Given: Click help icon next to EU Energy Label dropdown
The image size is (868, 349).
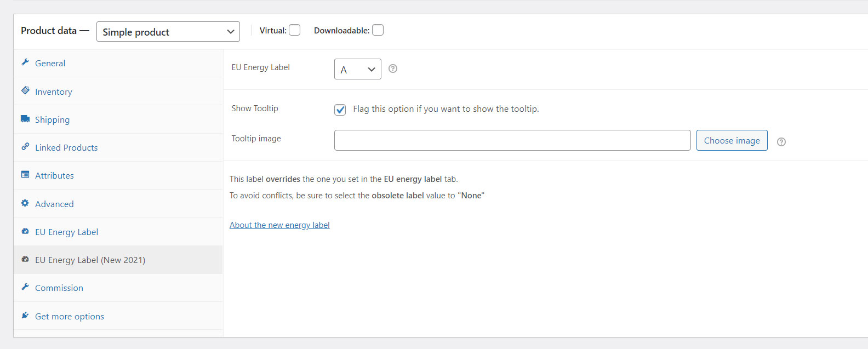Looking at the screenshot, I should [x=392, y=68].
